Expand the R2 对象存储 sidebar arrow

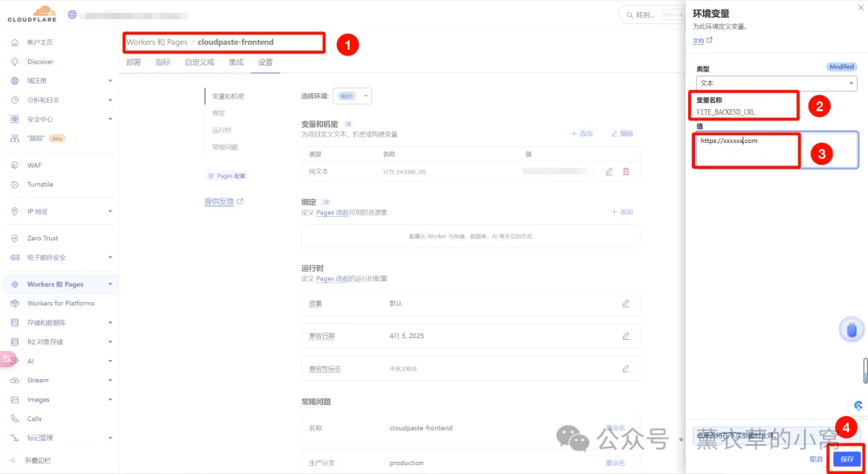coord(110,341)
